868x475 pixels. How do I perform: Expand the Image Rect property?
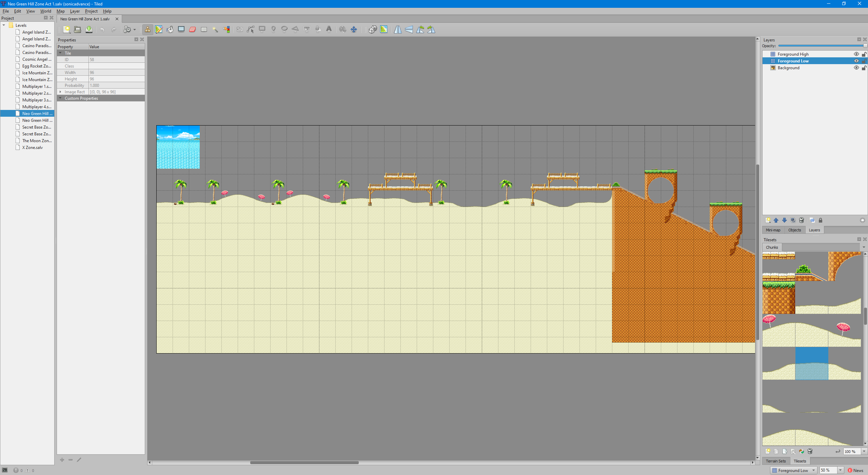(60, 92)
